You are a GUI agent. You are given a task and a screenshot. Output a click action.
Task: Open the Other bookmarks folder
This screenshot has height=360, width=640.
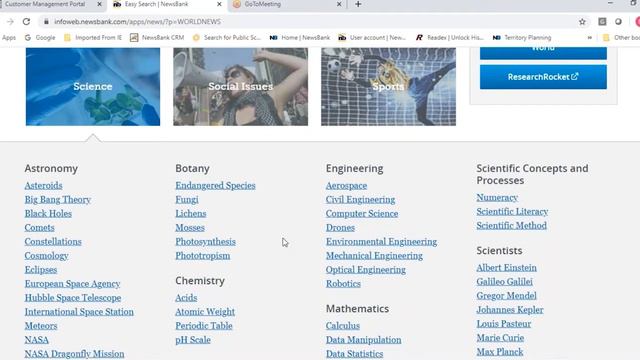pyautogui.click(x=621, y=38)
